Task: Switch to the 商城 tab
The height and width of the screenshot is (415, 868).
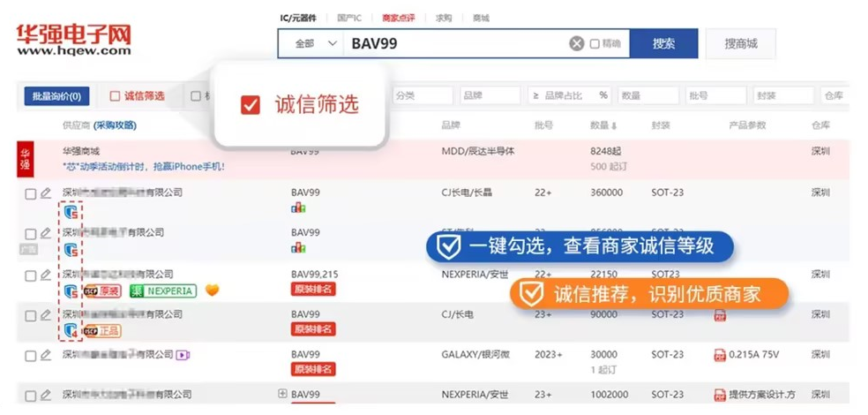Action: coord(481,18)
